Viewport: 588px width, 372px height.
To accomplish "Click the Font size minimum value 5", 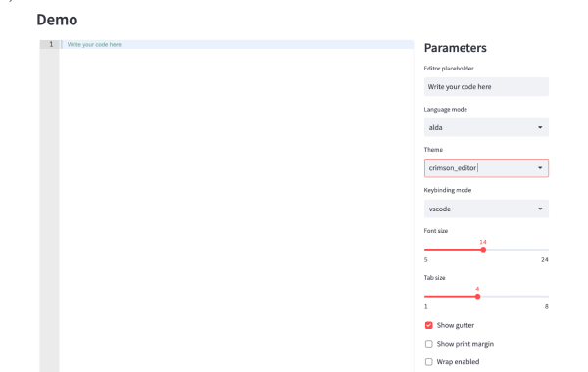I will [x=426, y=259].
